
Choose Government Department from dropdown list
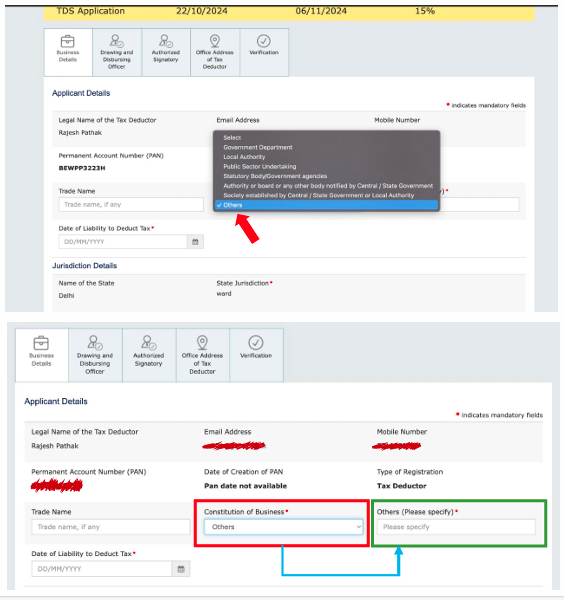click(258, 147)
